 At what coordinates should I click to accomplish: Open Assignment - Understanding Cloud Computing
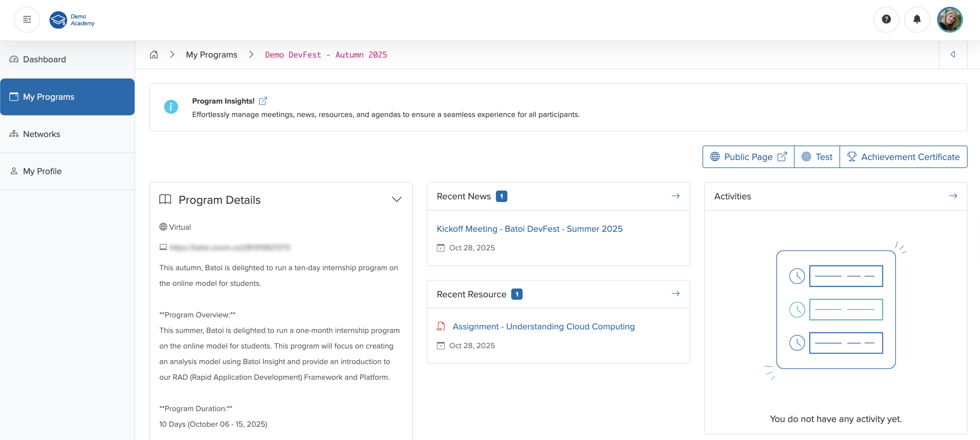[x=543, y=326]
